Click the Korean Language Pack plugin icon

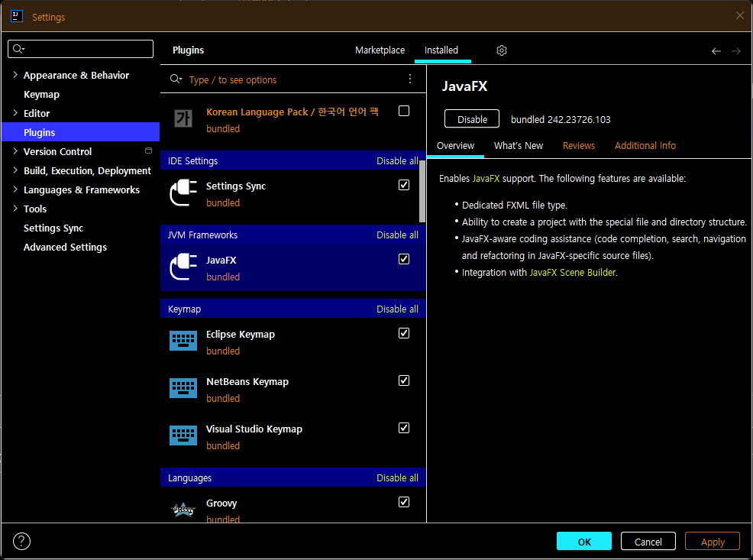click(x=183, y=118)
